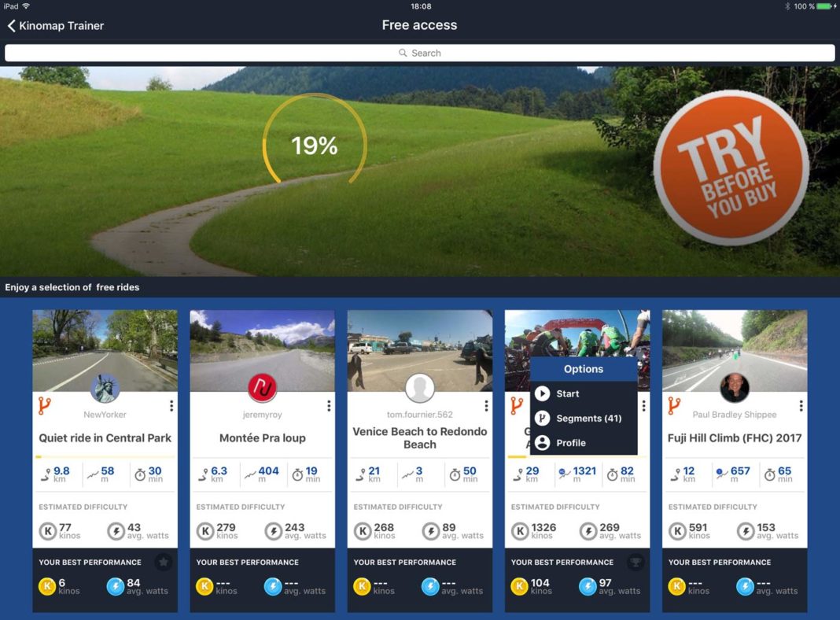Select the yellow K kinos coin under Quiet ride performance
Image resolution: width=840 pixels, height=620 pixels.
pyautogui.click(x=46, y=586)
